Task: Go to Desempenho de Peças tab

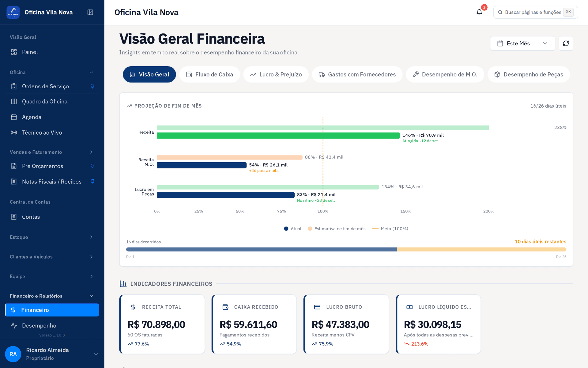Action: (529, 75)
